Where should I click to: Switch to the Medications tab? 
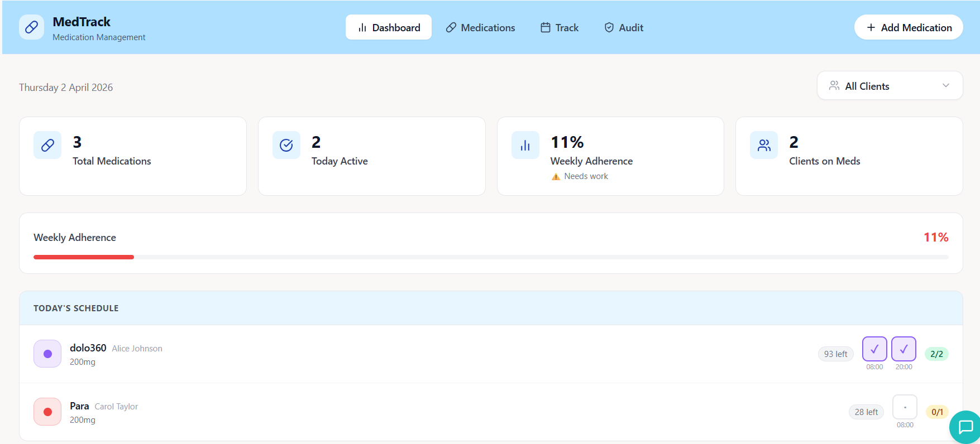[x=480, y=27]
